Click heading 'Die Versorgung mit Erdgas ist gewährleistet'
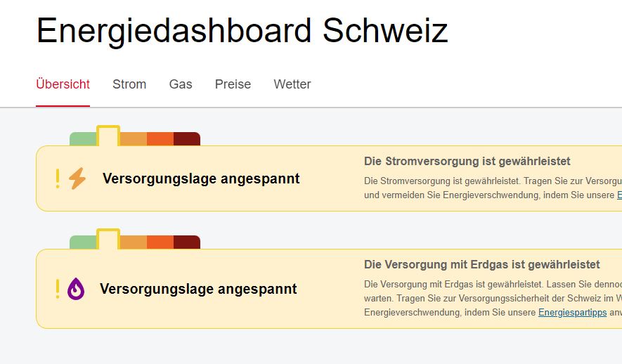The image size is (622, 364). 481,264
